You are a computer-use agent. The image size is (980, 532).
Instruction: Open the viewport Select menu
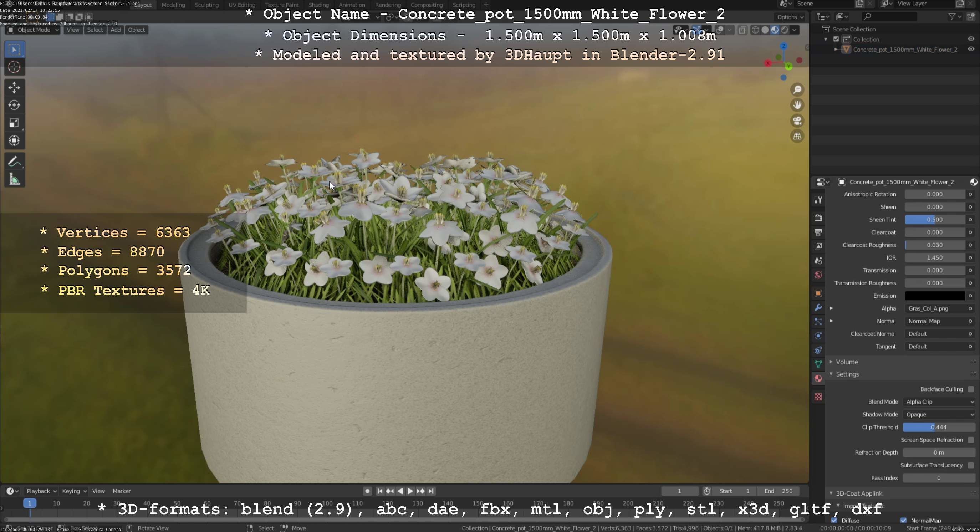coord(95,30)
